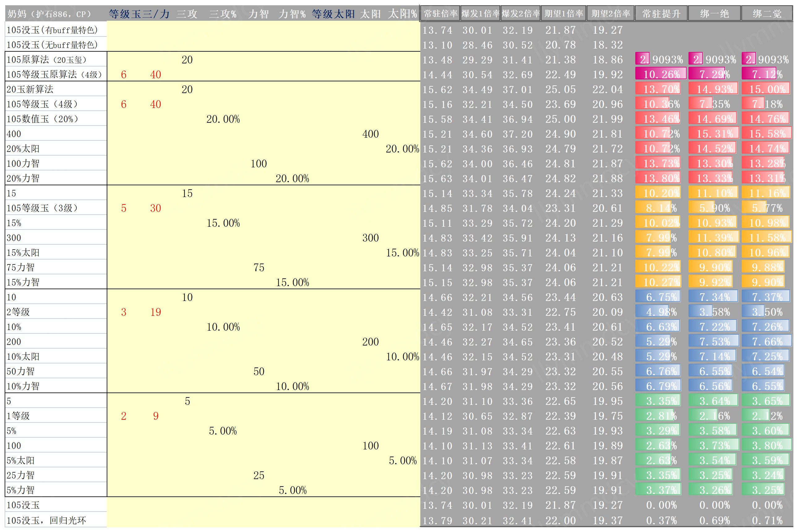
Task: Click the 爆发1倍率 header cell
Action: (480, 14)
